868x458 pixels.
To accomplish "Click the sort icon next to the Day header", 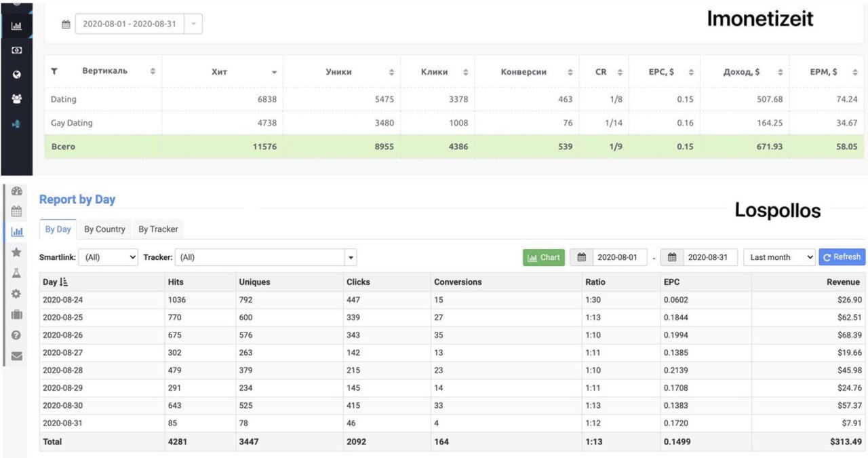I will pyautogui.click(x=64, y=282).
